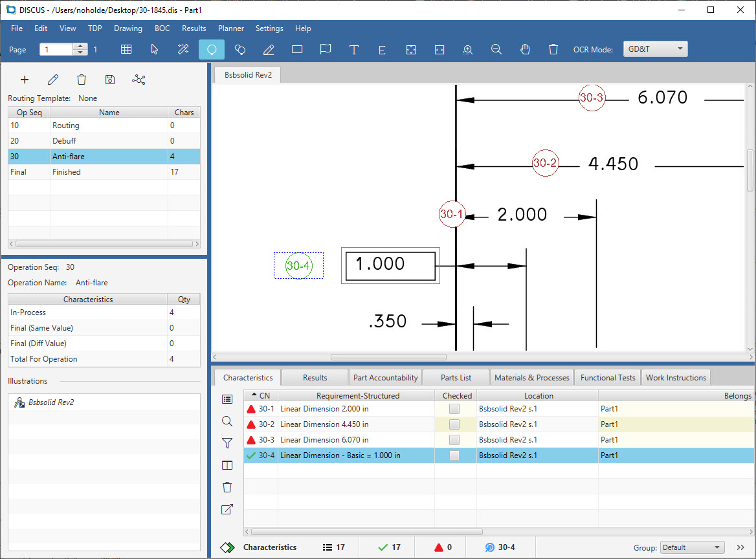Mark characteristic 30-2 as Checked
756x559 pixels.
coord(455,424)
